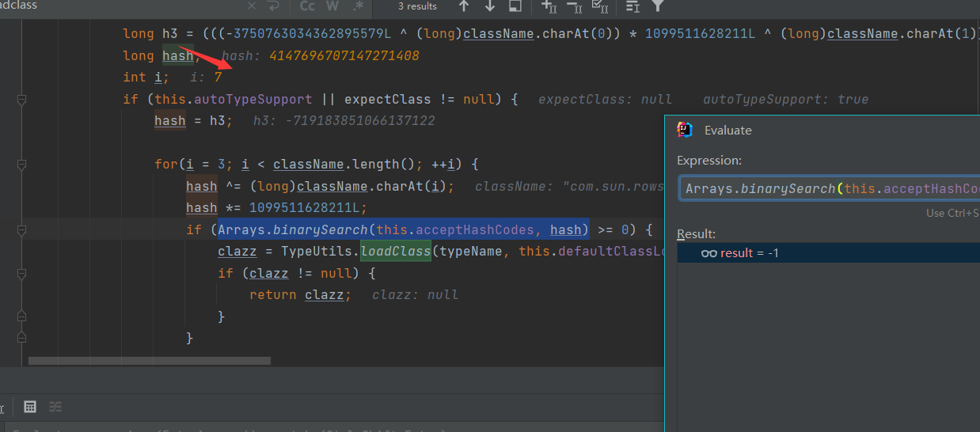Add selection for next occurrence icon
The width and height of the screenshot is (980, 432).
click(x=549, y=6)
